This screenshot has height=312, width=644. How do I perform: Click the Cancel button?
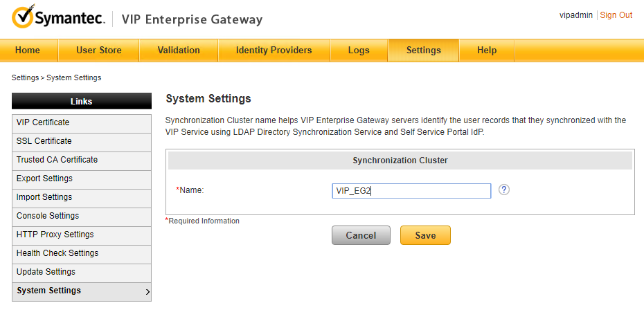pyautogui.click(x=361, y=235)
